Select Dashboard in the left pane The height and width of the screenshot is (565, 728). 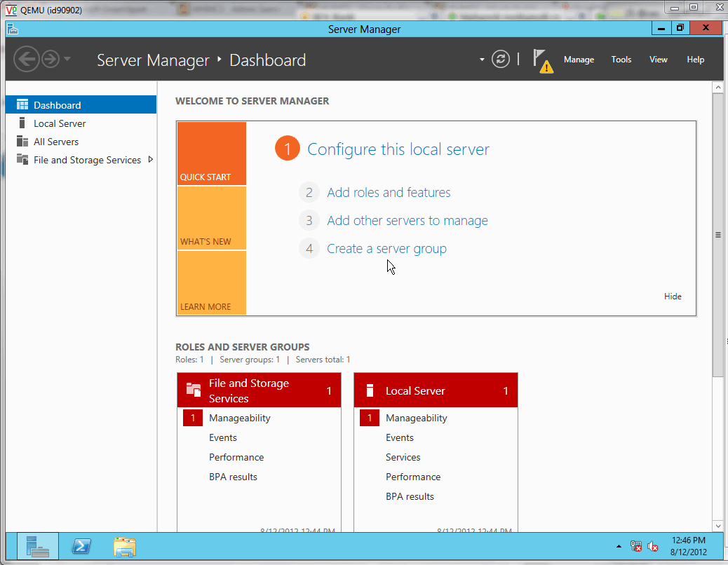(x=81, y=105)
